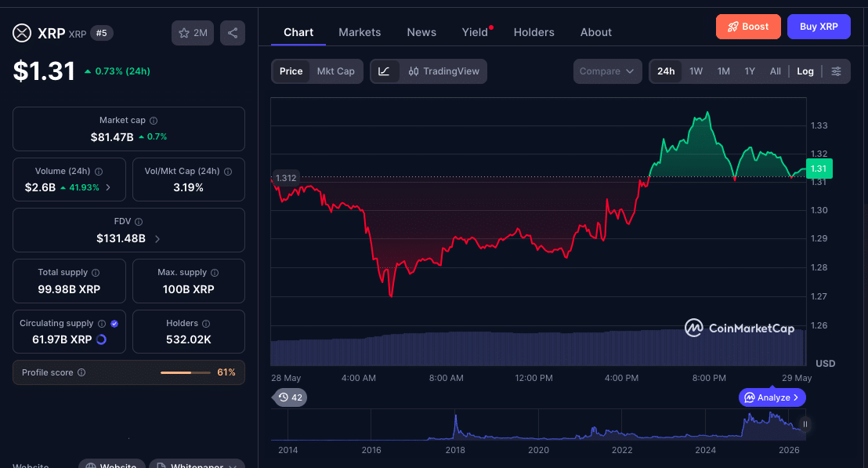Expand Volume (24h) details chevron
This screenshot has width=868, height=468.
108,188
